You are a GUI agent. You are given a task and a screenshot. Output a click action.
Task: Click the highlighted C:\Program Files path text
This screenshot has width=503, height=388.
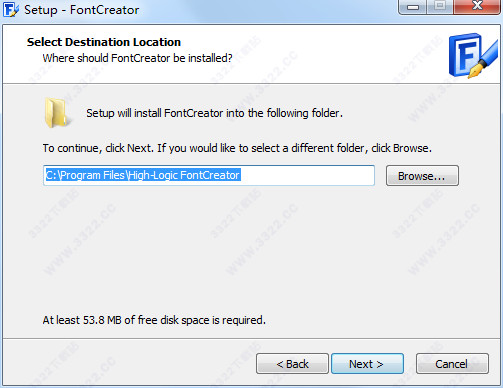click(x=143, y=175)
